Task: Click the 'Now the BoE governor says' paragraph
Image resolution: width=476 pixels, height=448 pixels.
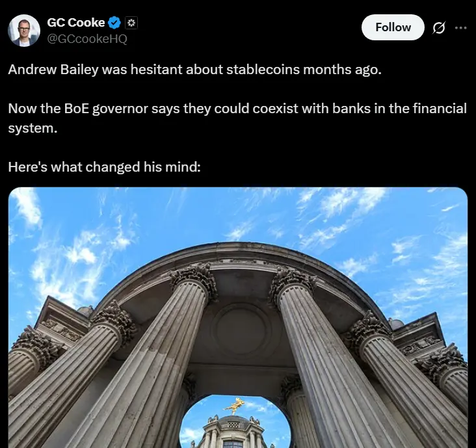Action: pyautogui.click(x=237, y=118)
